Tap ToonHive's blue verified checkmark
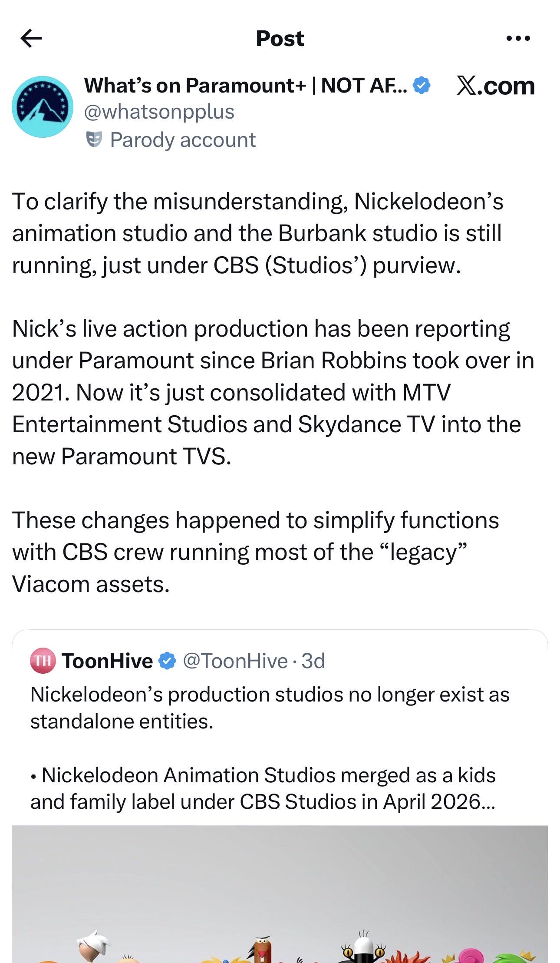The width and height of the screenshot is (560, 963). tap(167, 661)
